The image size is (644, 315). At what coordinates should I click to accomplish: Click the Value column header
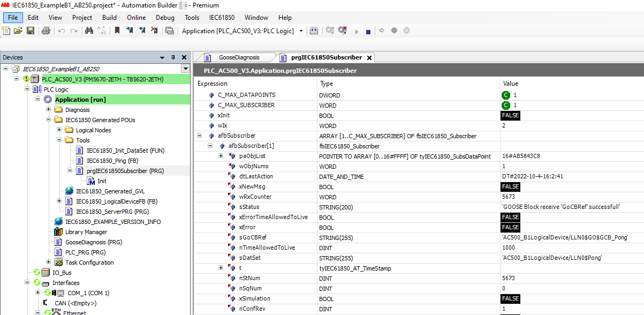511,84
